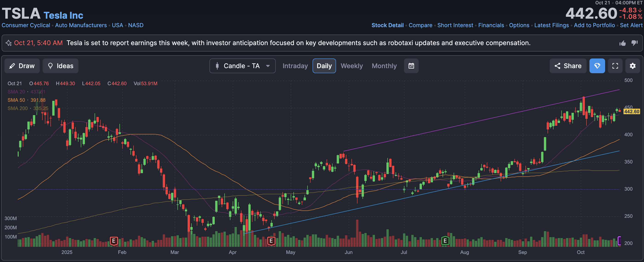
Task: Open the Short Interest link
Action: point(455,25)
